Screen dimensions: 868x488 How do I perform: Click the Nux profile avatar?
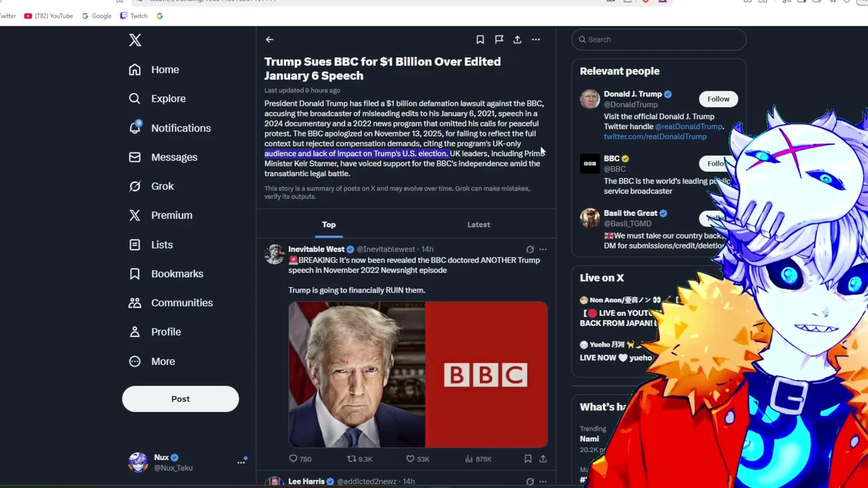tap(138, 462)
